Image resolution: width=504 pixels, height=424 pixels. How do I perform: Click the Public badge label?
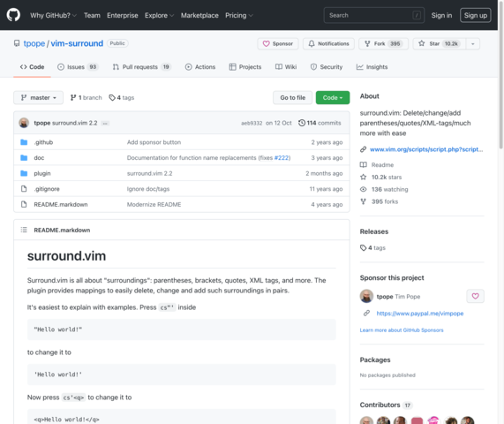point(117,43)
